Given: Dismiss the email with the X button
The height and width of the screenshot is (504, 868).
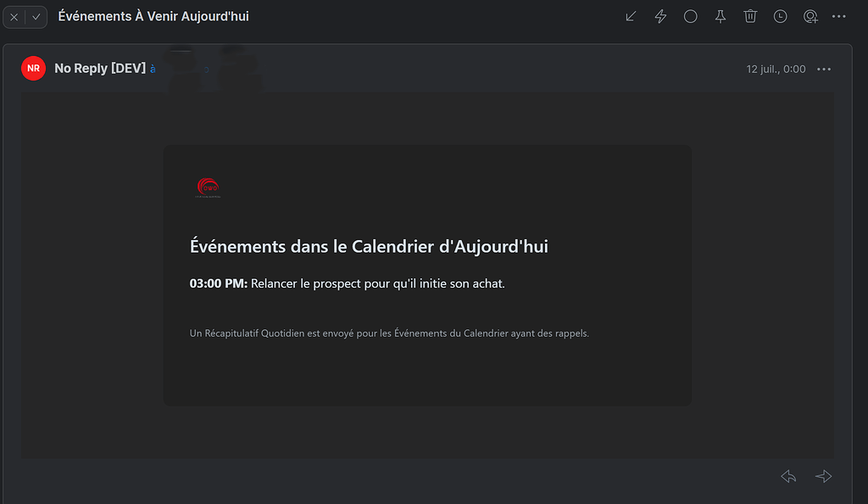Looking at the screenshot, I should point(14,15).
